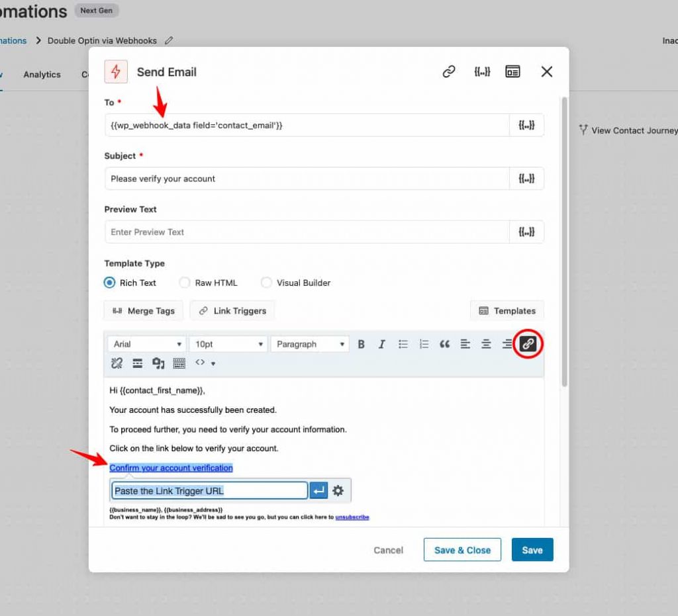
Task: Open templates icon in dialog header
Action: 512,71
